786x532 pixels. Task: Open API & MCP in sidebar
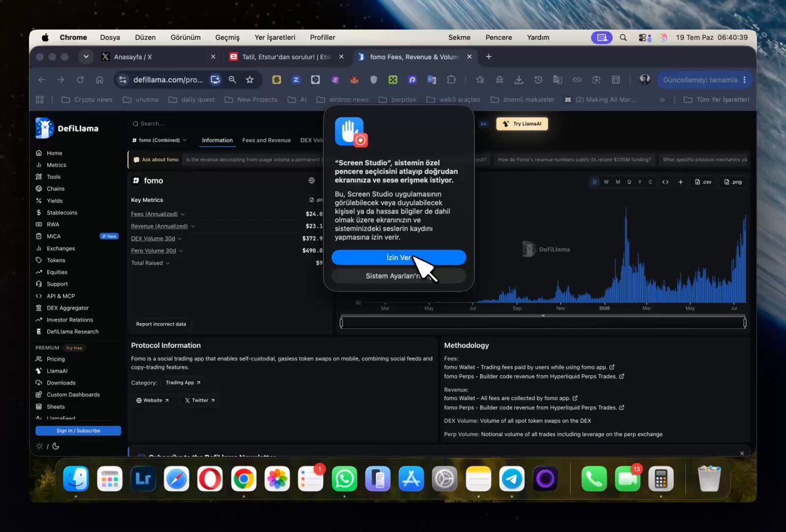pos(61,296)
